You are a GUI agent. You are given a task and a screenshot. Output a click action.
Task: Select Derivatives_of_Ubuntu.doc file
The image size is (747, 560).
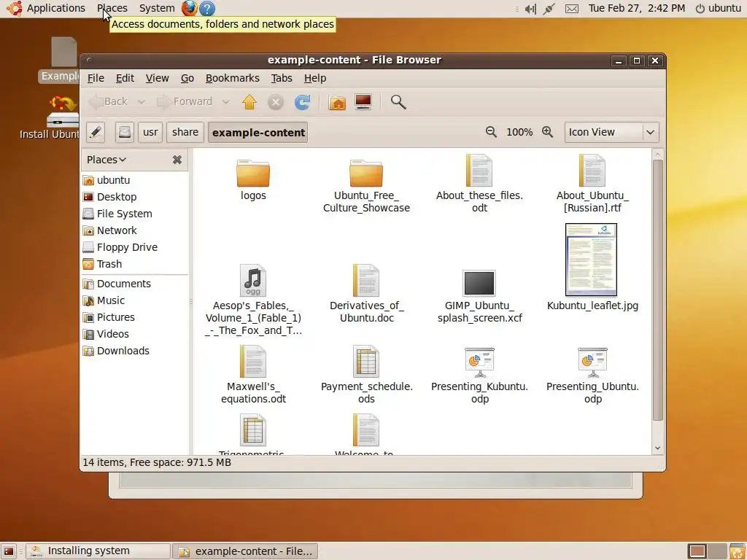[366, 294]
